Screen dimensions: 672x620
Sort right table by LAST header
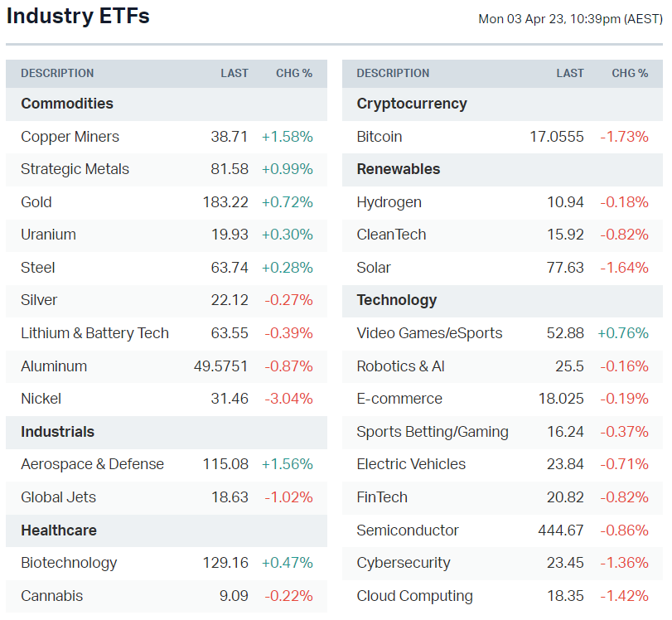tap(570, 73)
